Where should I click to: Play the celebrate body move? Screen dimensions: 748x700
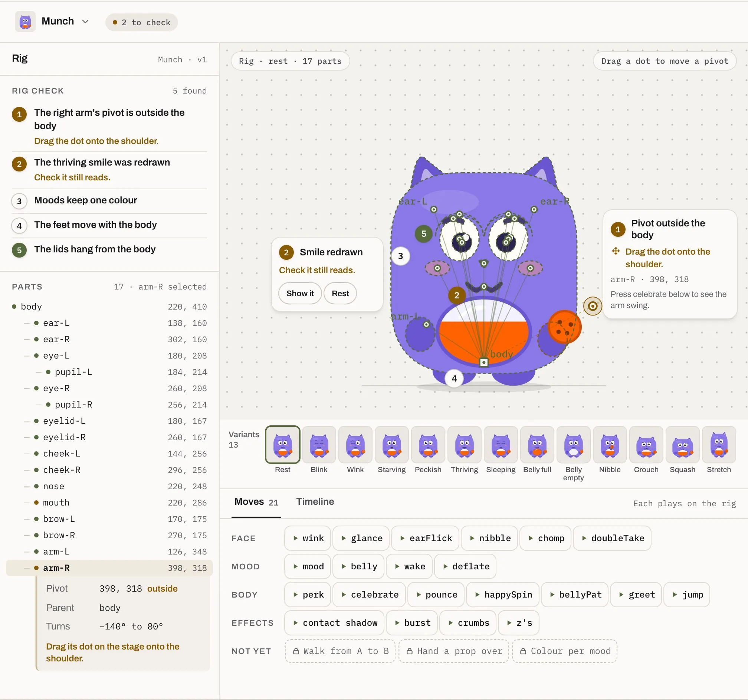point(369,595)
